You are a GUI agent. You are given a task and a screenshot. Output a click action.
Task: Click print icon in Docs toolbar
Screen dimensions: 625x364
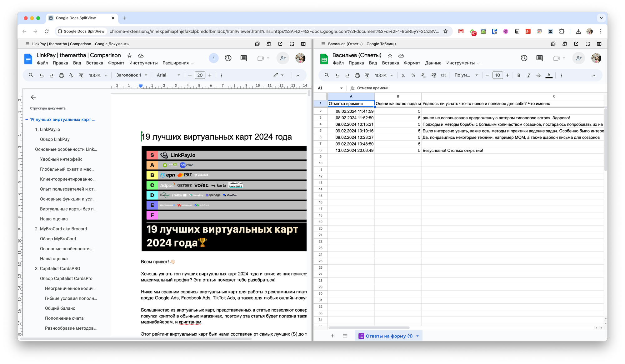pyautogui.click(x=61, y=75)
